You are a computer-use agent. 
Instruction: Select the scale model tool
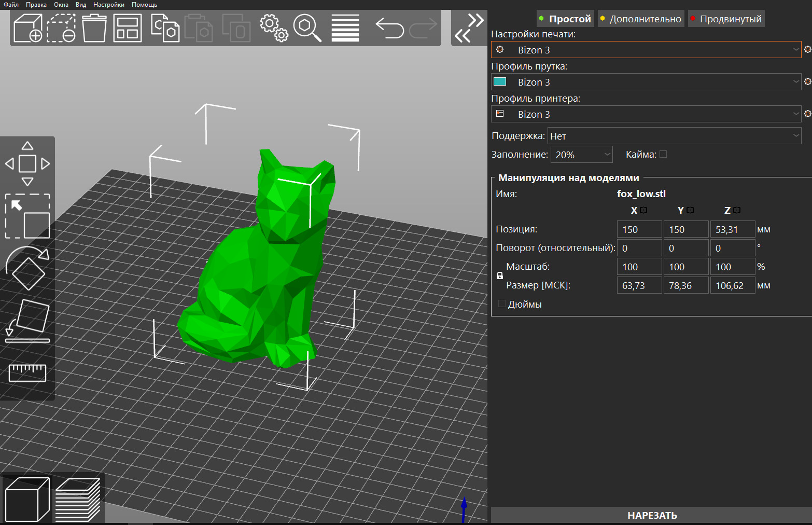27,216
